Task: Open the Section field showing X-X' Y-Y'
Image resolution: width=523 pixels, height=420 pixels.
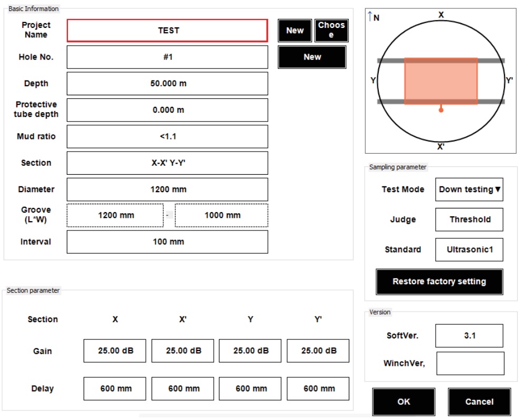Action: 168,164
